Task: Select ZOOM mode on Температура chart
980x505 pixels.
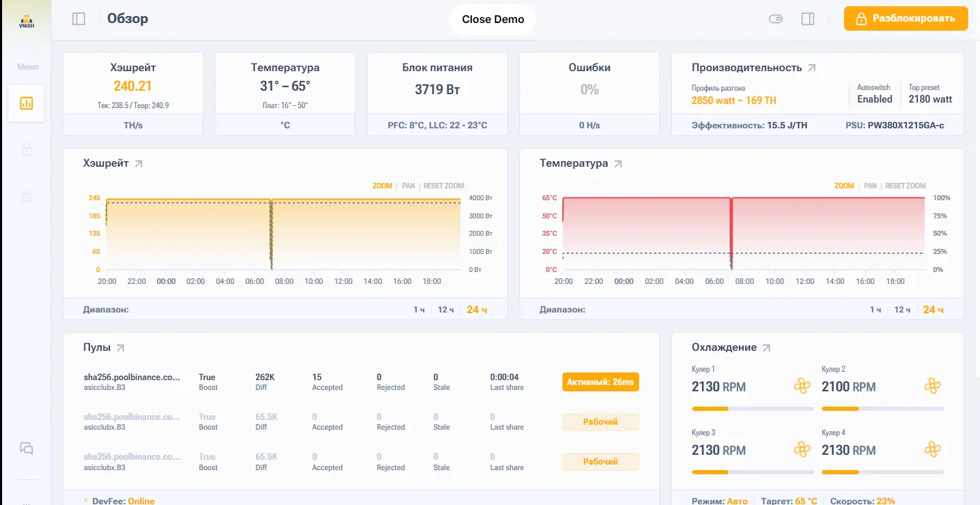Action: click(x=844, y=186)
